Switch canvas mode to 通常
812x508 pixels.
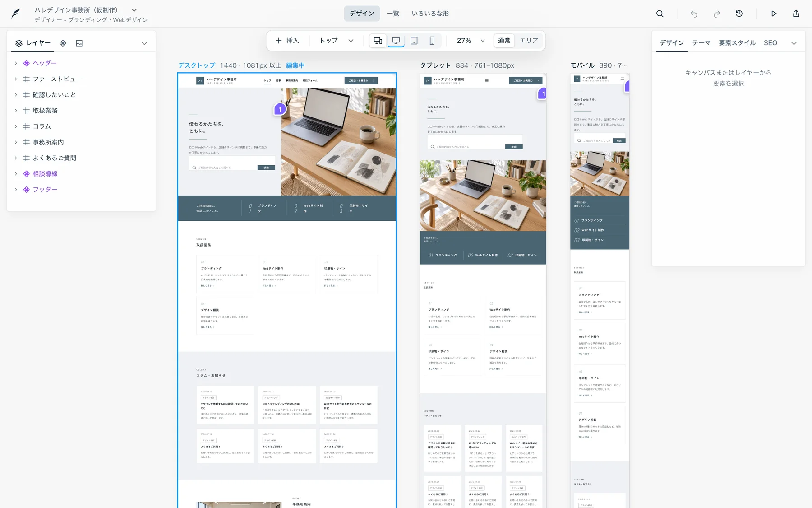(x=504, y=41)
